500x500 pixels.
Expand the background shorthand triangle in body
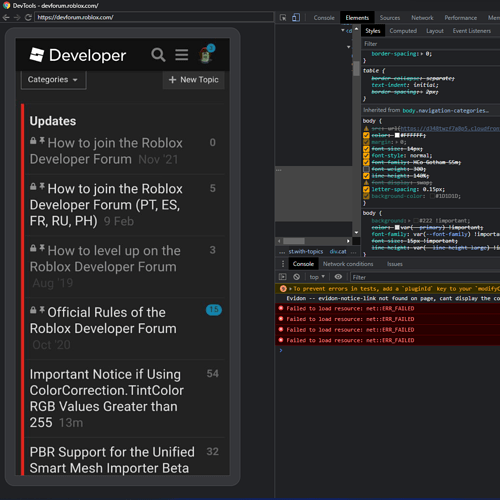409,221
